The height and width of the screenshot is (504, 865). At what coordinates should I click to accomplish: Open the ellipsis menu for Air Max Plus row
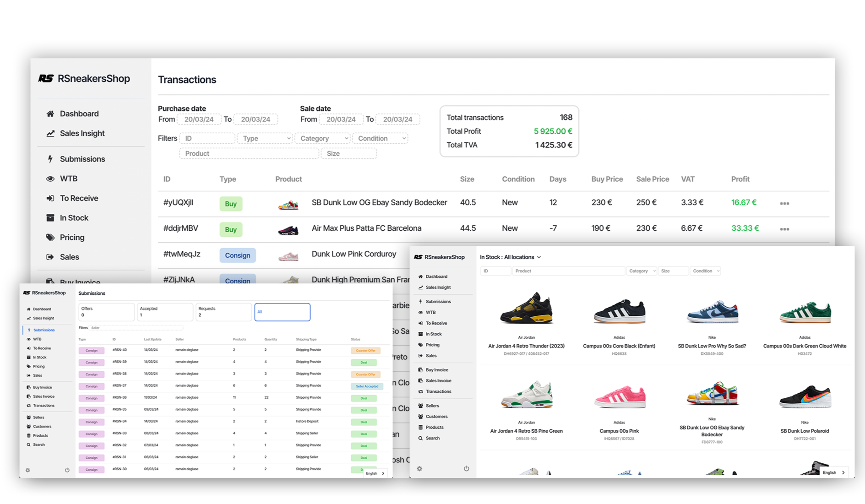tap(784, 229)
